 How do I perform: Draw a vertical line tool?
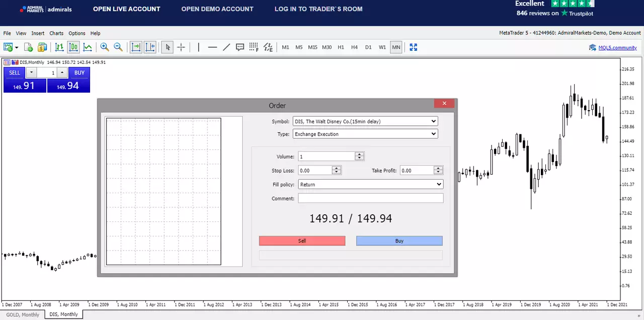199,47
